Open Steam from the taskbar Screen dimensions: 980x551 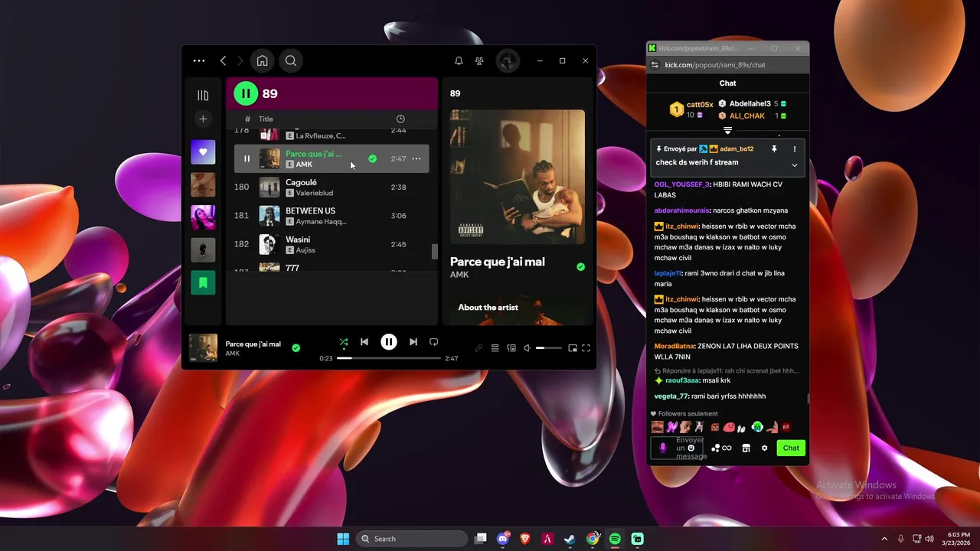click(570, 539)
